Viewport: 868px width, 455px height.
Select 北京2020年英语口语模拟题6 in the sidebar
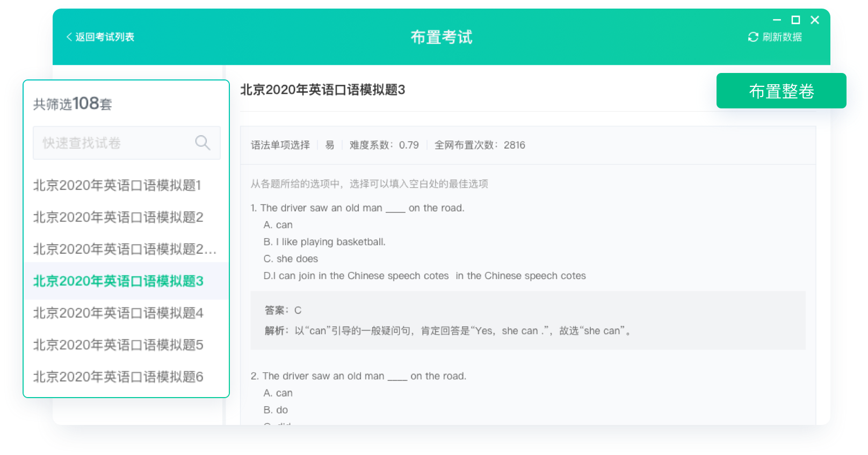(118, 377)
